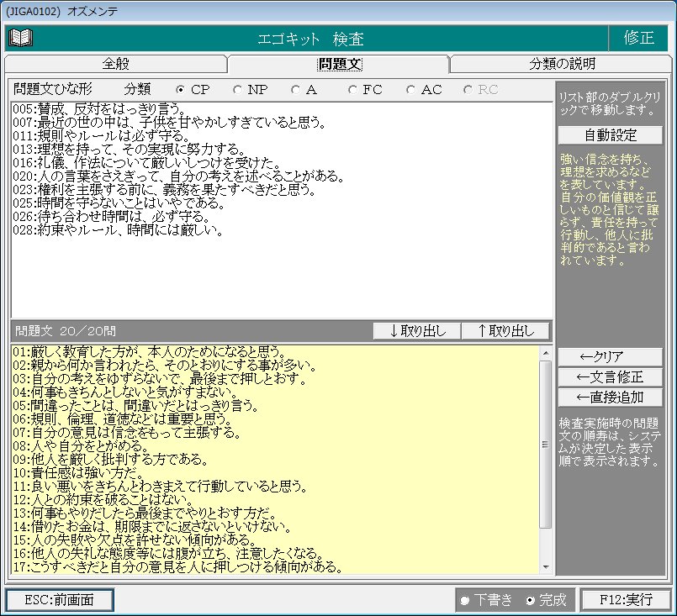Click the ←文言修正 button

(610, 377)
